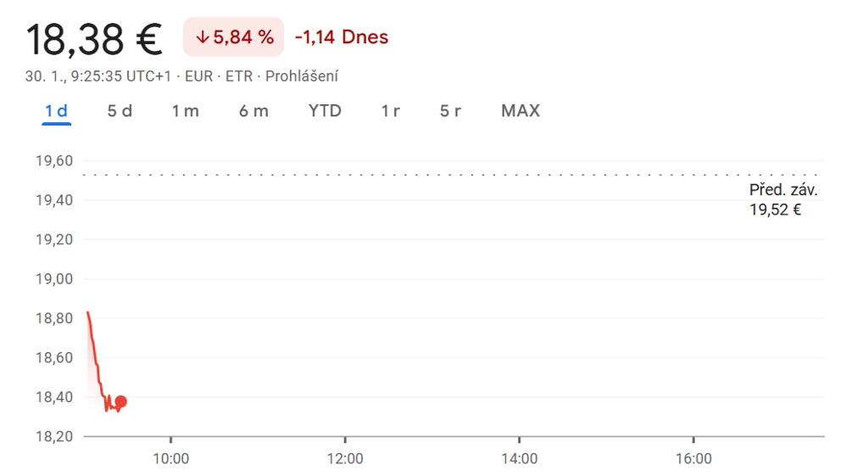The image size is (868, 476).
Task: Select the YTD range tab
Action: [x=325, y=111]
